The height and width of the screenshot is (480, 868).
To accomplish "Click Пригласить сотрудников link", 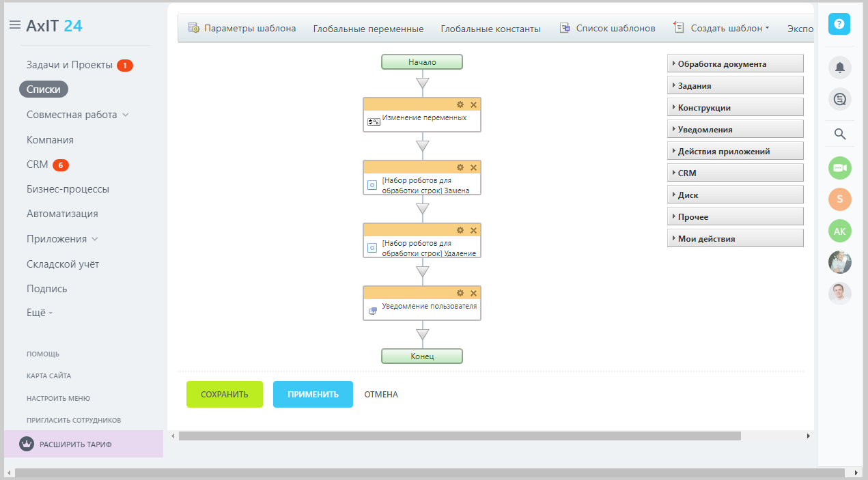I will click(74, 420).
